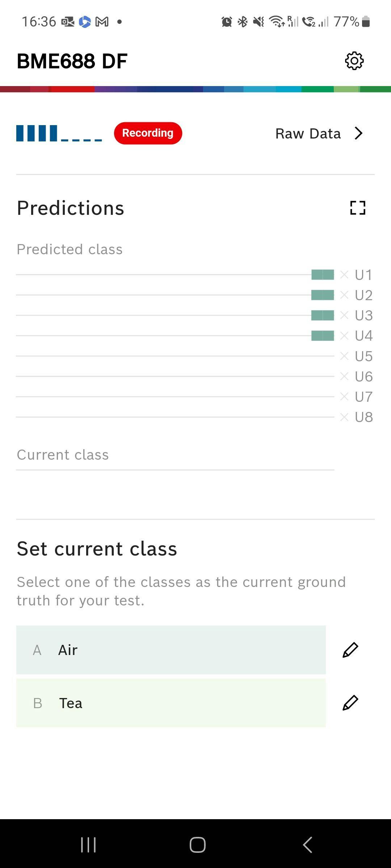Toggle sensor U7 using its X
This screenshot has width=391, height=868.
344,397
